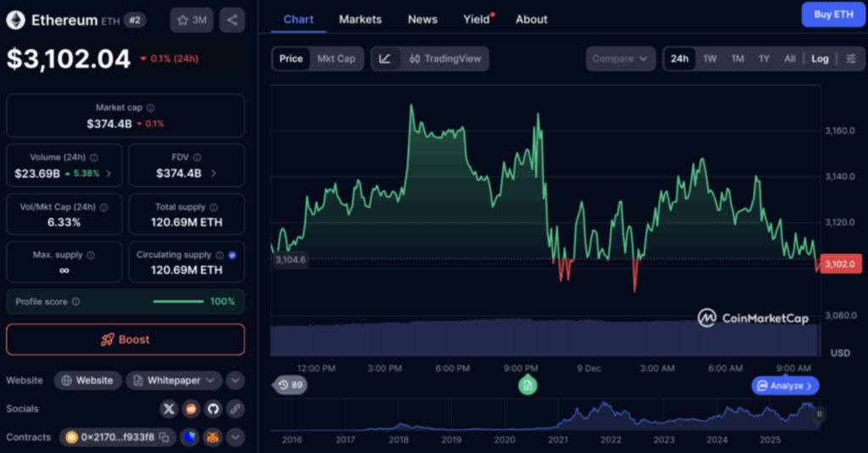Toggle Log scale on the chart
The height and width of the screenshot is (453, 868).
pyautogui.click(x=820, y=58)
